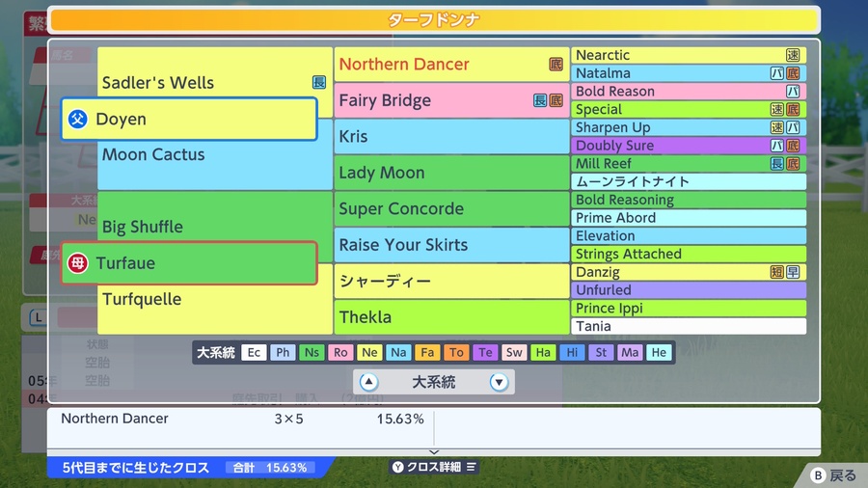Click Strings Attached ancestor row

pos(689,254)
